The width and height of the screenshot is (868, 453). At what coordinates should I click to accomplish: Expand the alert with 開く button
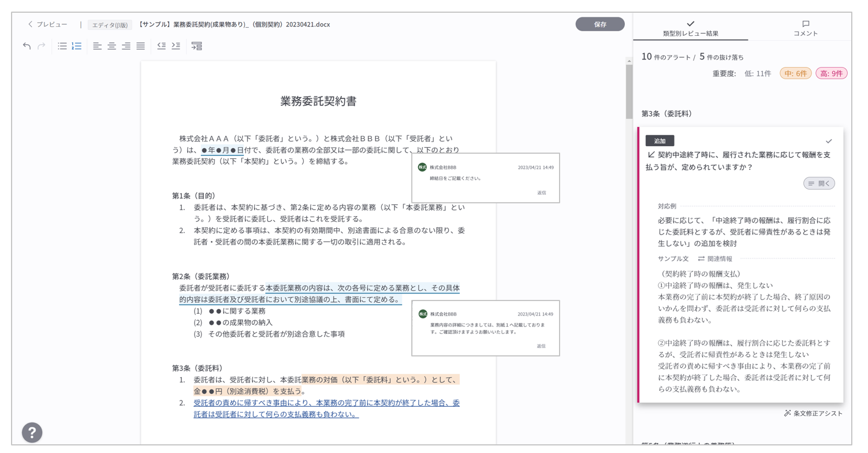819,183
